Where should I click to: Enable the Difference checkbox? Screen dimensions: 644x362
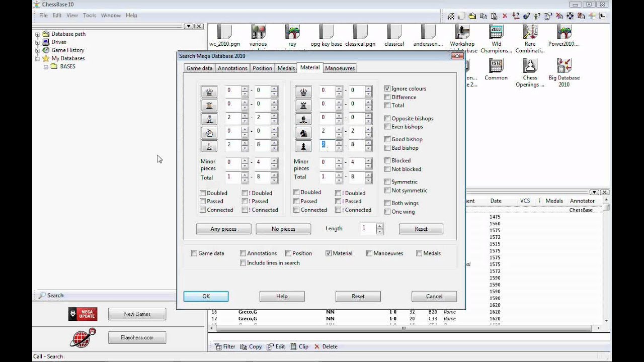387,97
